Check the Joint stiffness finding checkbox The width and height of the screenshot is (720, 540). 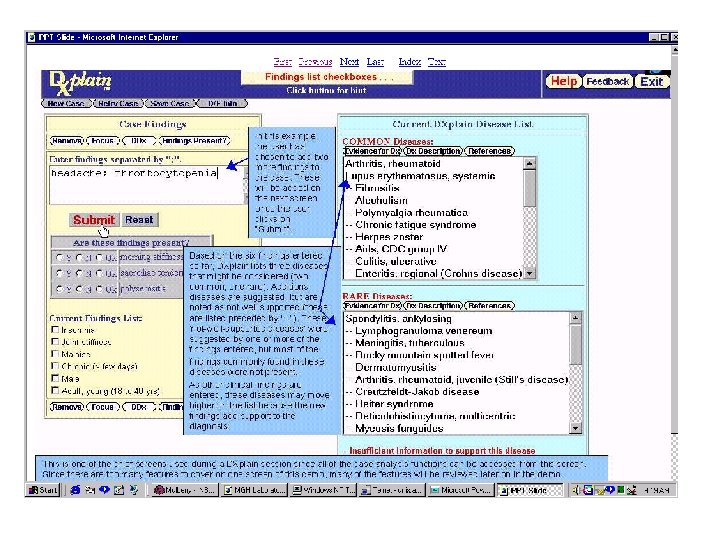55,342
